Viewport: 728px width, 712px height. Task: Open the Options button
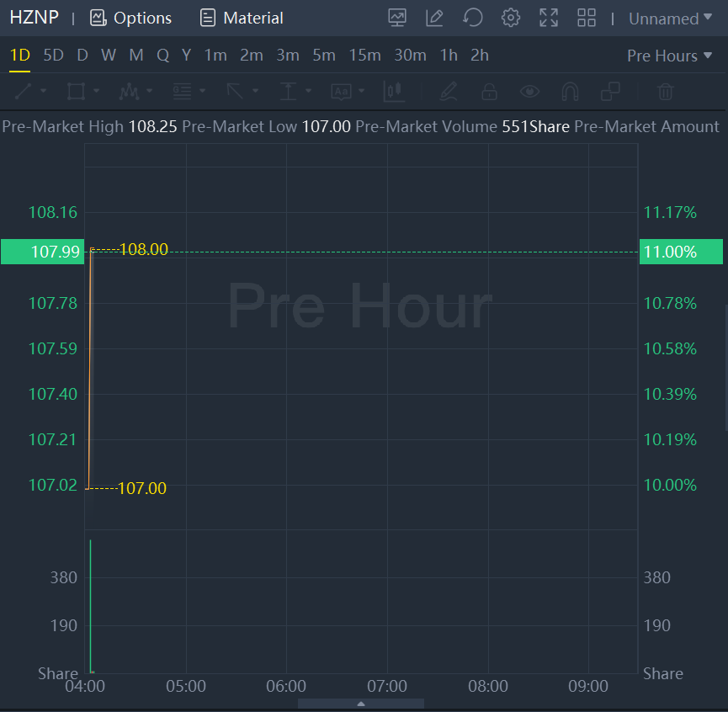(130, 18)
